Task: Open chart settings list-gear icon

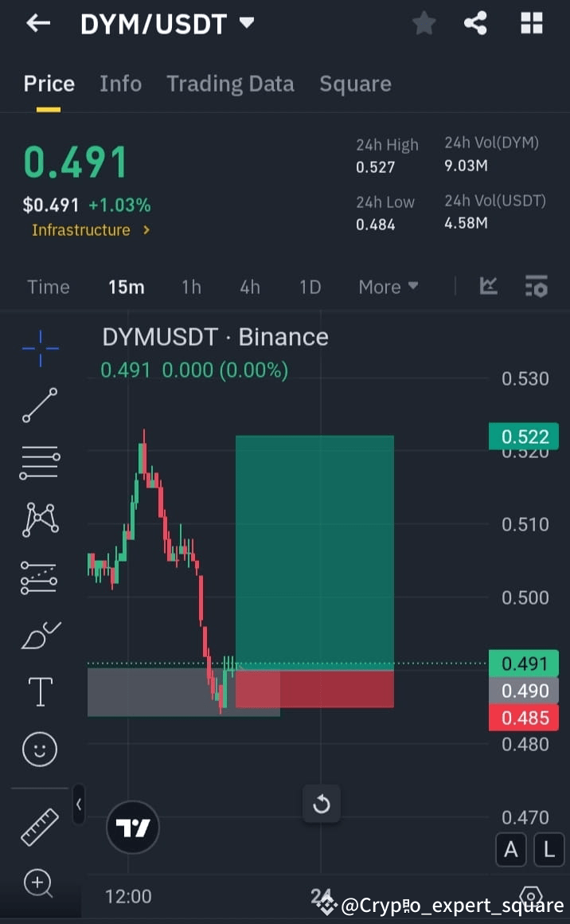Action: (x=536, y=287)
